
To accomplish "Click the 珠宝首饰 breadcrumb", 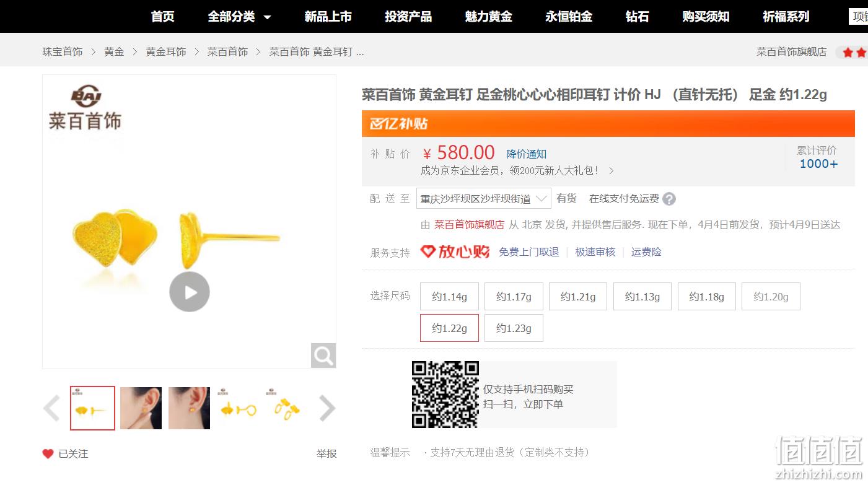I will click(x=63, y=52).
